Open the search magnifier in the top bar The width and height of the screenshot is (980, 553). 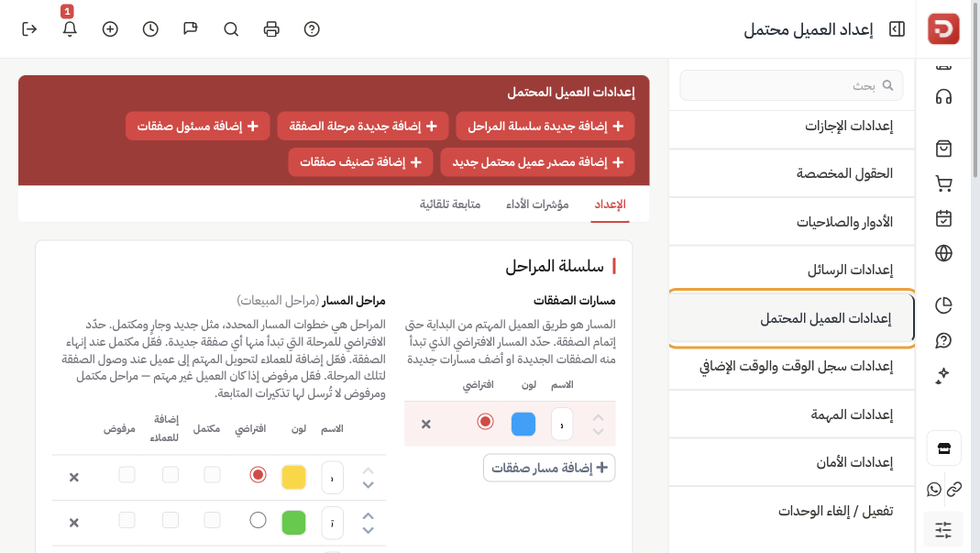231,29
